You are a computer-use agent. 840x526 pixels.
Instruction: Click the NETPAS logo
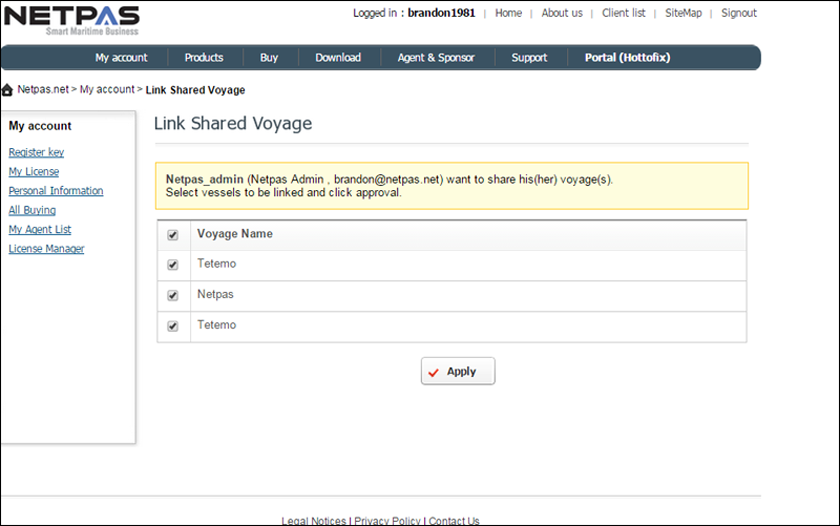click(72, 20)
